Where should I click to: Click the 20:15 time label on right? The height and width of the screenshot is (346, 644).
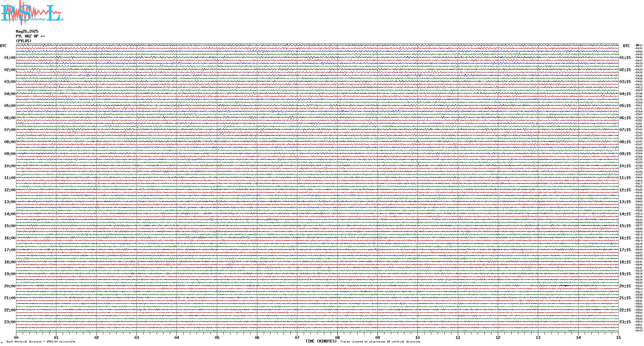click(x=625, y=286)
